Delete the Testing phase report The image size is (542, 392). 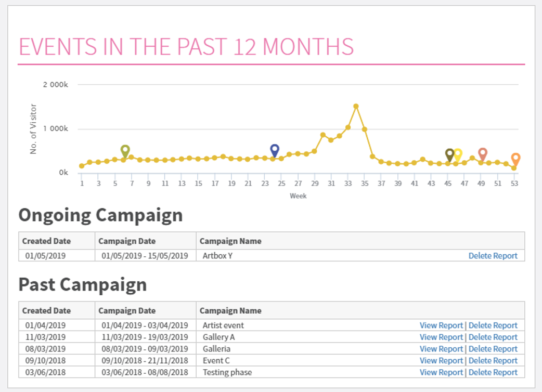click(493, 372)
